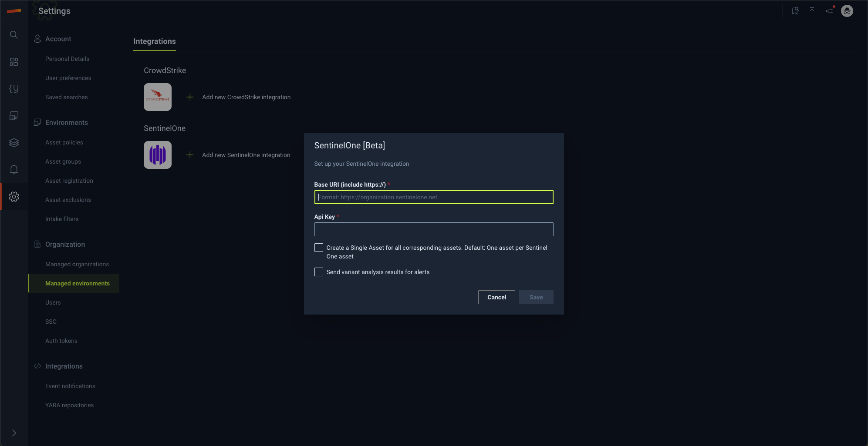Focus the Api Key input field
Viewport: 868px width, 446px height.
point(434,229)
